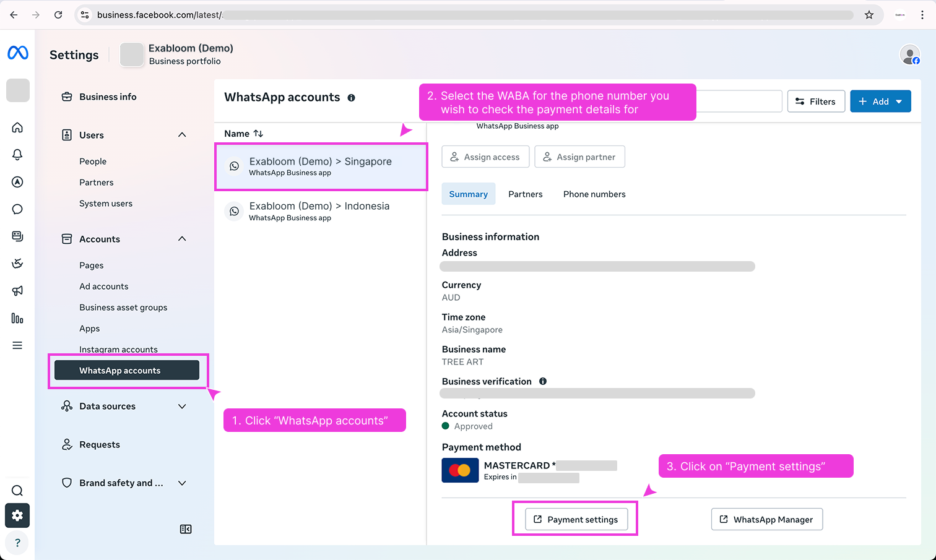Collapse the Accounts section
The height and width of the screenshot is (560, 936).
181,238
